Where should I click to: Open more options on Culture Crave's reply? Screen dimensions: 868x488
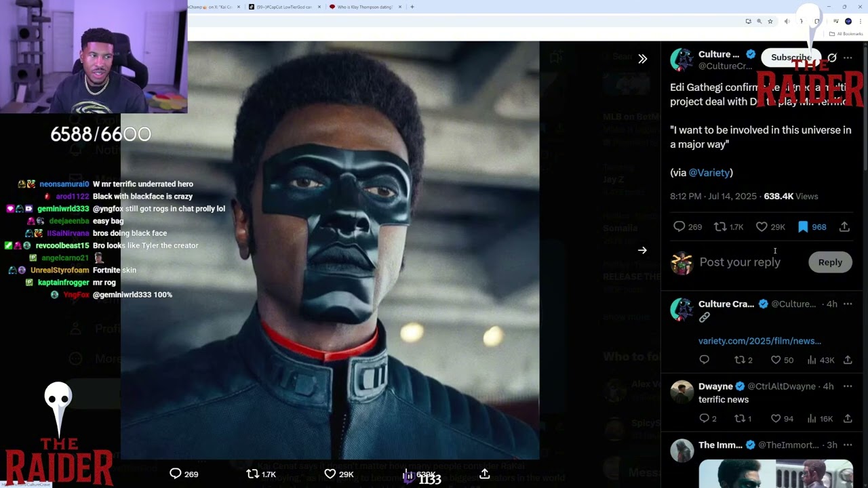point(848,304)
